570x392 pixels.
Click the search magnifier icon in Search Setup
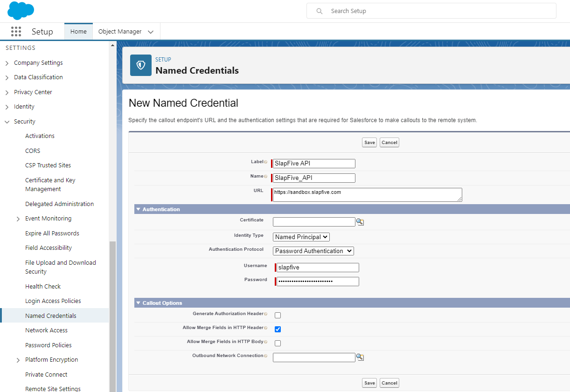pyautogui.click(x=320, y=11)
